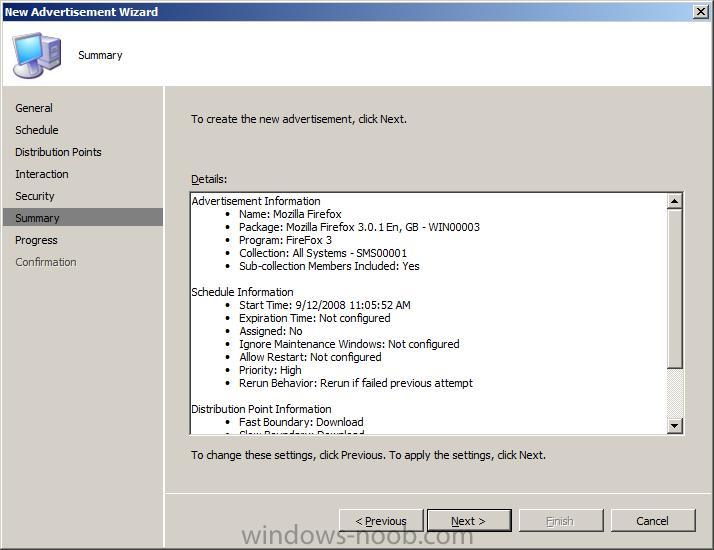Click the disabled Finish button
Screen dimensions: 714x550
point(561,520)
